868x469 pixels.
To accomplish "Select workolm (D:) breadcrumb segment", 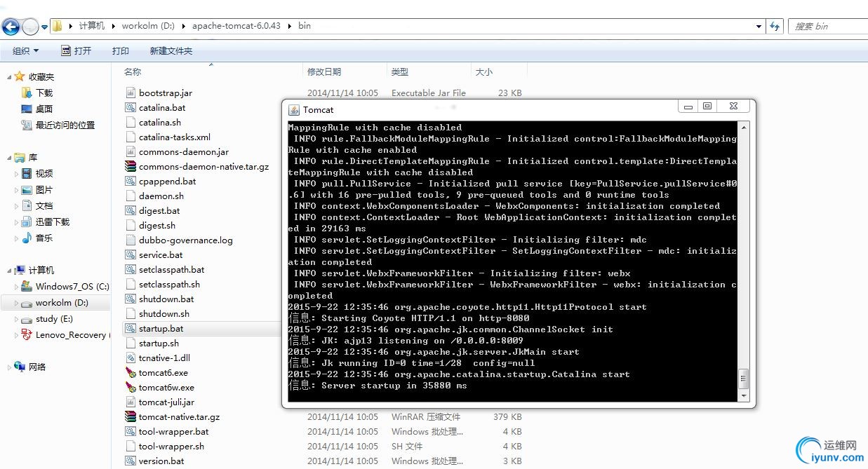I will click(148, 25).
